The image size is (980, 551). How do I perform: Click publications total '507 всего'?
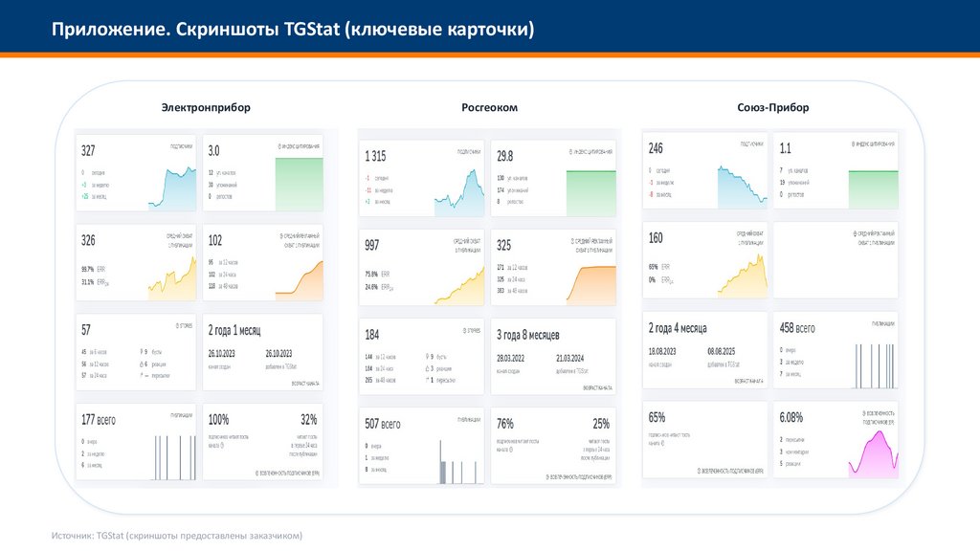pos(383,424)
